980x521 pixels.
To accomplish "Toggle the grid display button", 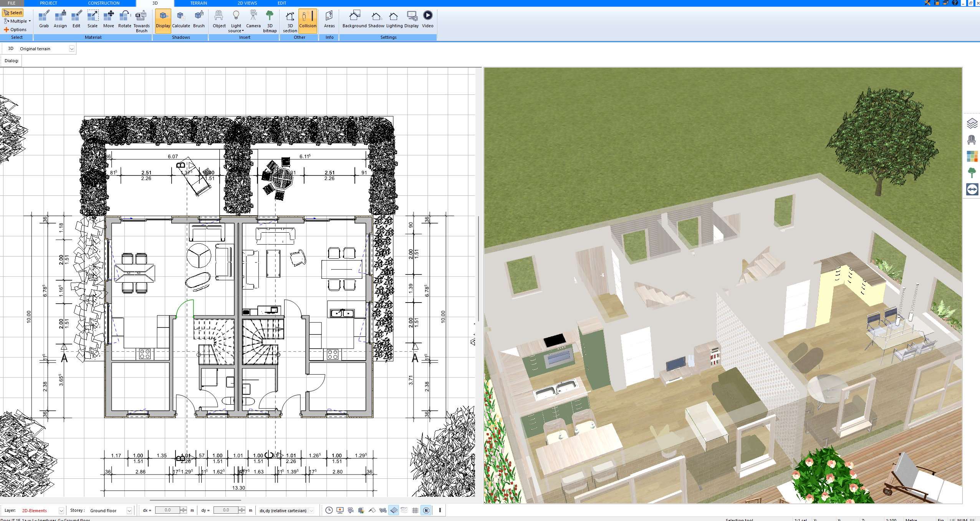I will point(415,510).
